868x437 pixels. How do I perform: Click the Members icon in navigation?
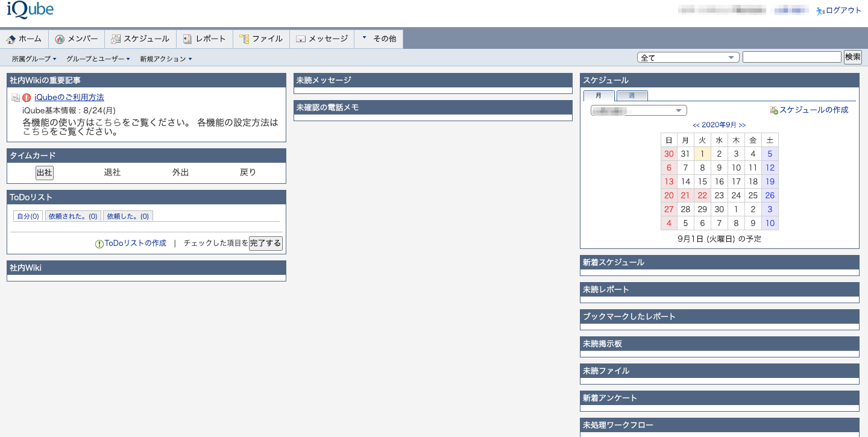(x=60, y=39)
